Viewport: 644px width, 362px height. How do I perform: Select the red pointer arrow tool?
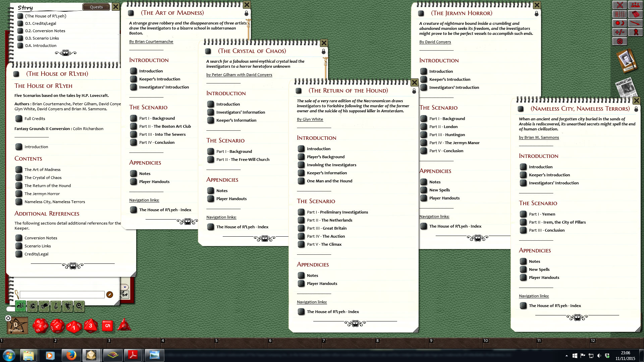pos(635,23)
